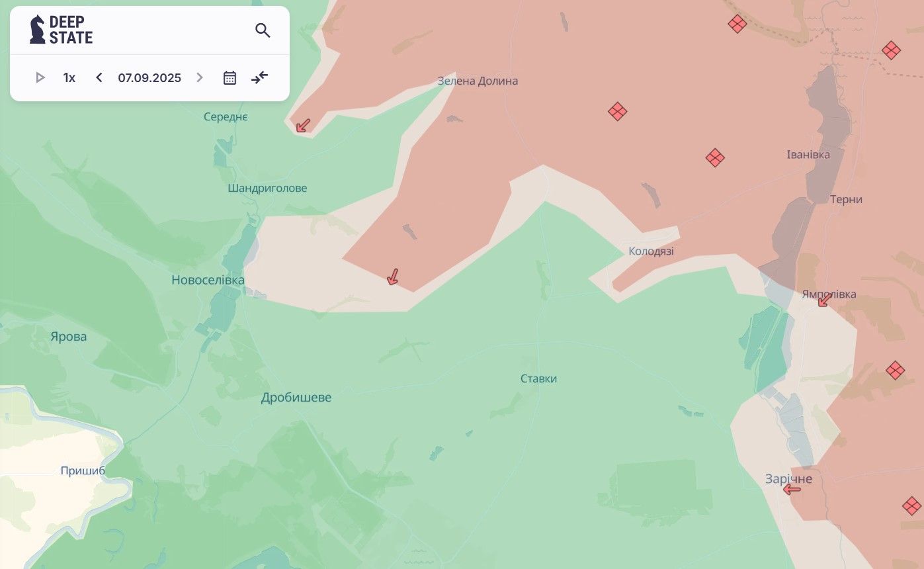The height and width of the screenshot is (569, 924).
Task: Select the Колодязі settlement label
Action: 651,251
